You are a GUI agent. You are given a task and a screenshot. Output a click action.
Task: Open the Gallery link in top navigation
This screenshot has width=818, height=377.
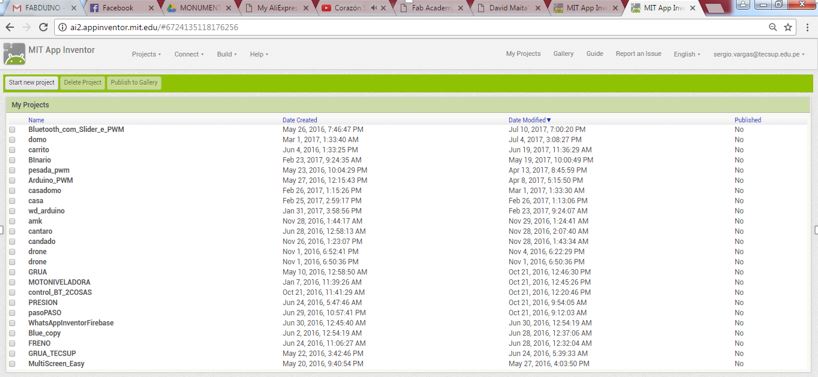(x=563, y=54)
